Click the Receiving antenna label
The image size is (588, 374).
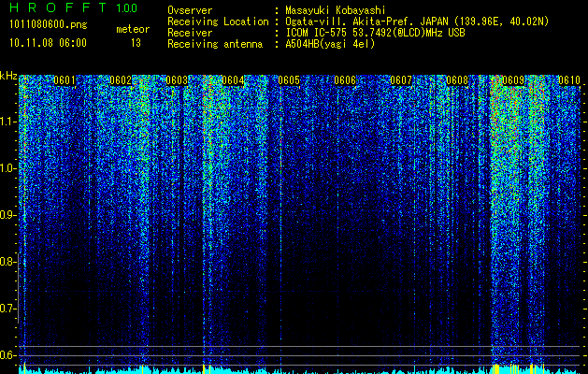tap(215, 44)
